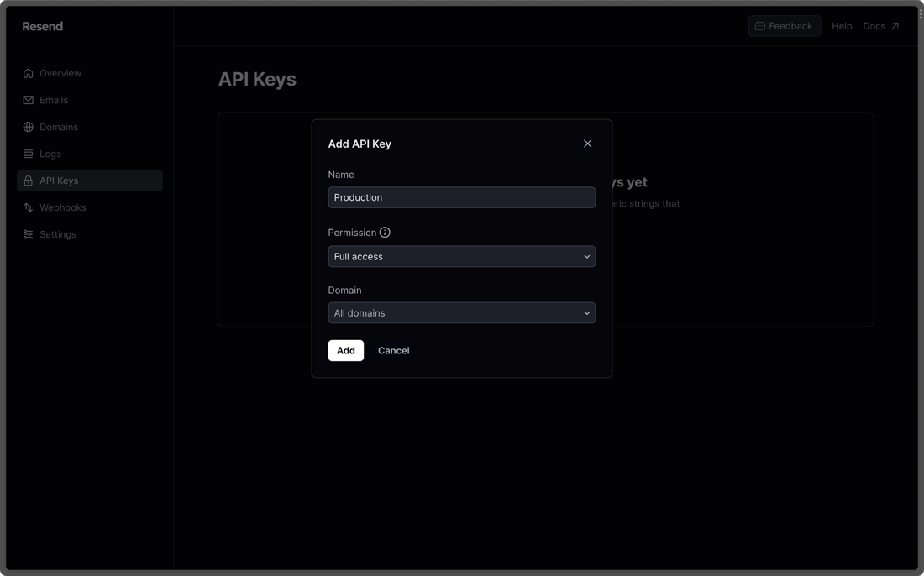Open the Feedback button label
924x576 pixels.
790,26
